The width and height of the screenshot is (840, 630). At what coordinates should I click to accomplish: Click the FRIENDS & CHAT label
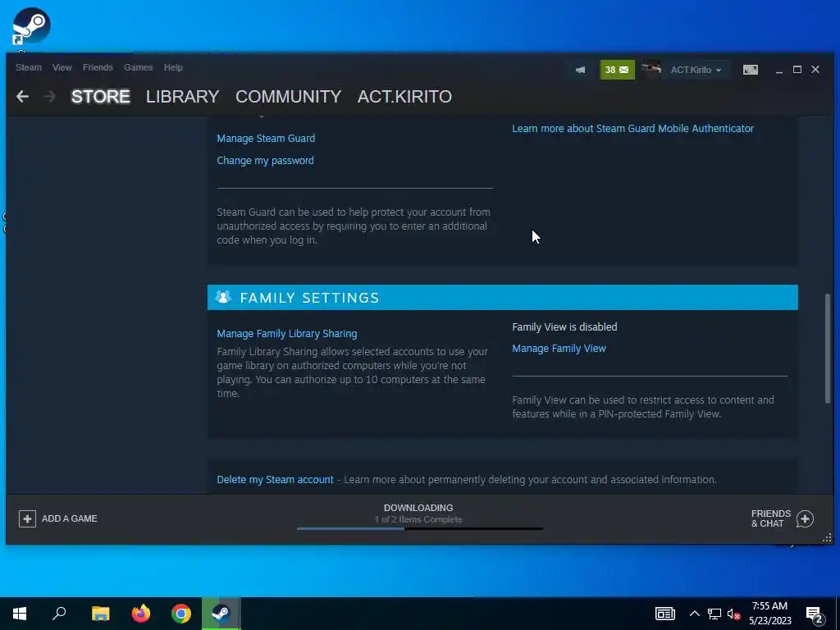point(771,518)
